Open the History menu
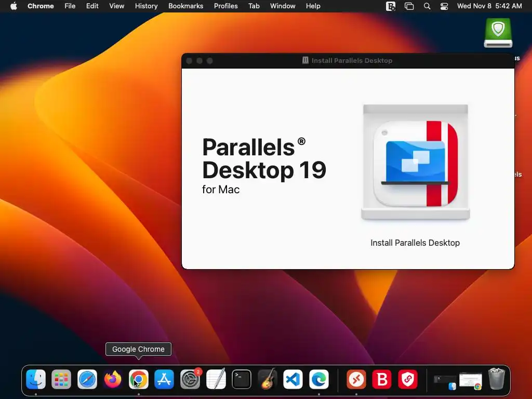This screenshot has width=532, height=399. 146,6
